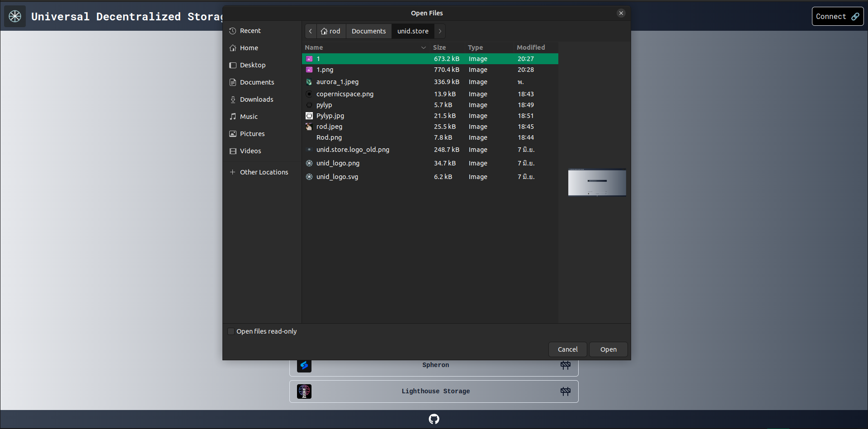Toggle Open files read-only checkbox
Image resolution: width=868 pixels, height=429 pixels.
coord(231,331)
